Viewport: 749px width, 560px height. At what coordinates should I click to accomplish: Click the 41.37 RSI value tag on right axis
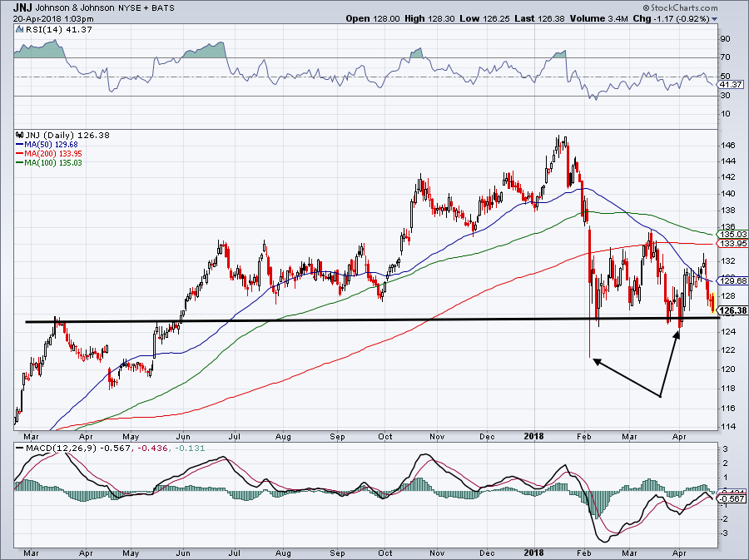pos(731,85)
